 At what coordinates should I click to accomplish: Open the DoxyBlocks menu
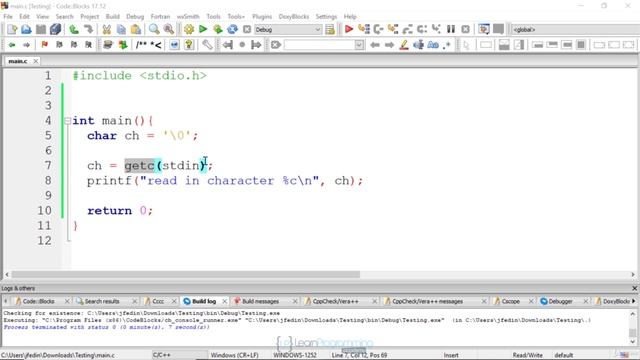(294, 17)
